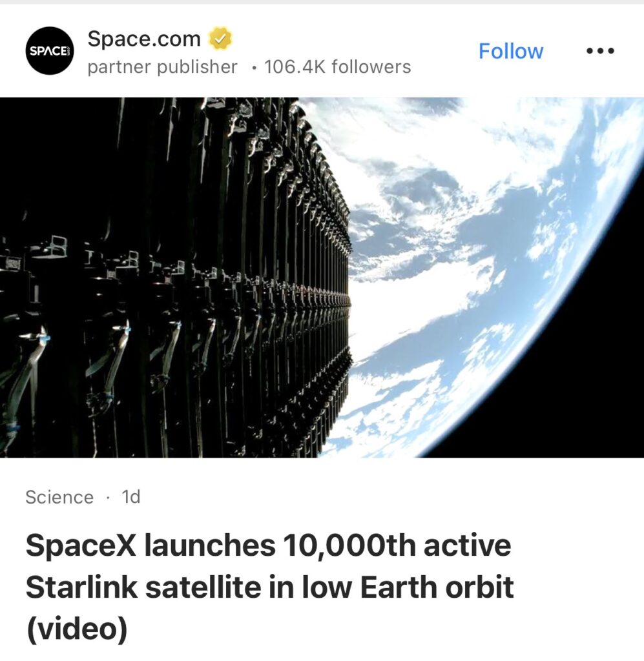View the 106.4K followers count
This screenshot has height=661, width=644.
pos(337,67)
